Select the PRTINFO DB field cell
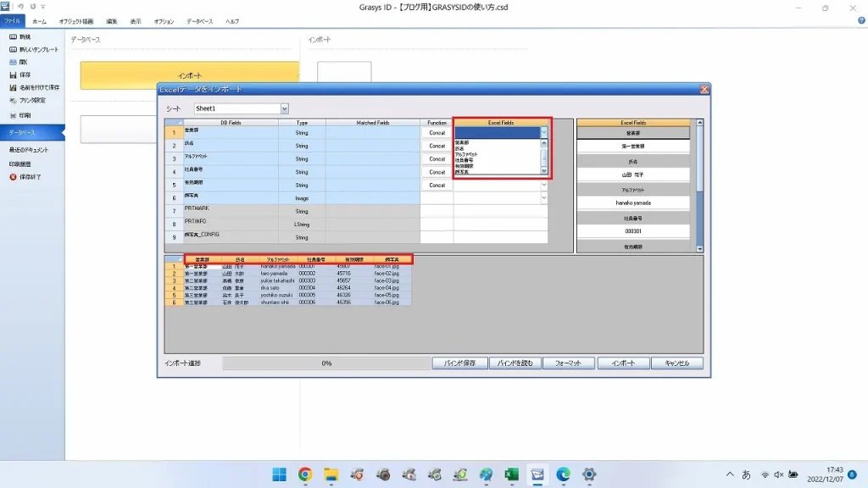 (x=231, y=224)
